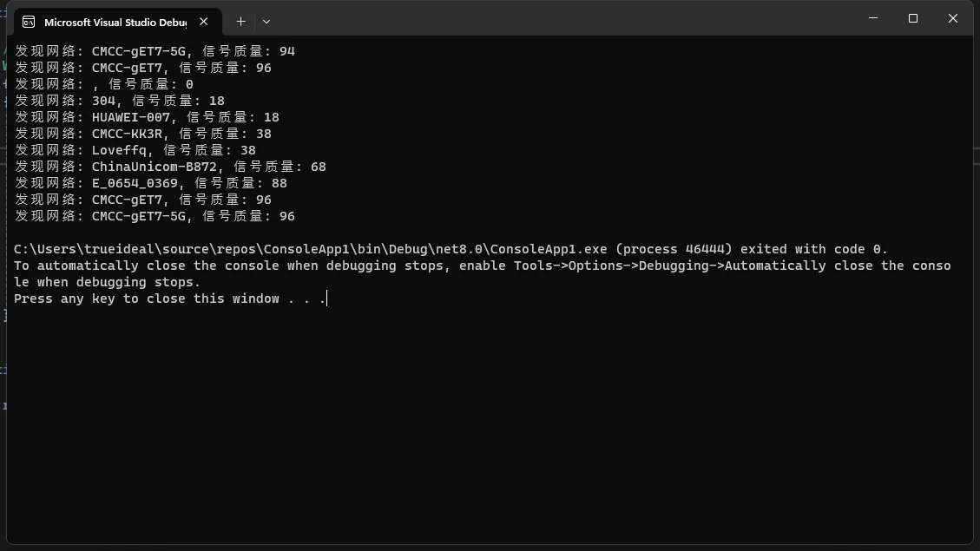Click the CMCC-gET7-5G line with quality 96
This screenshot has width=980, height=551.
(x=155, y=215)
